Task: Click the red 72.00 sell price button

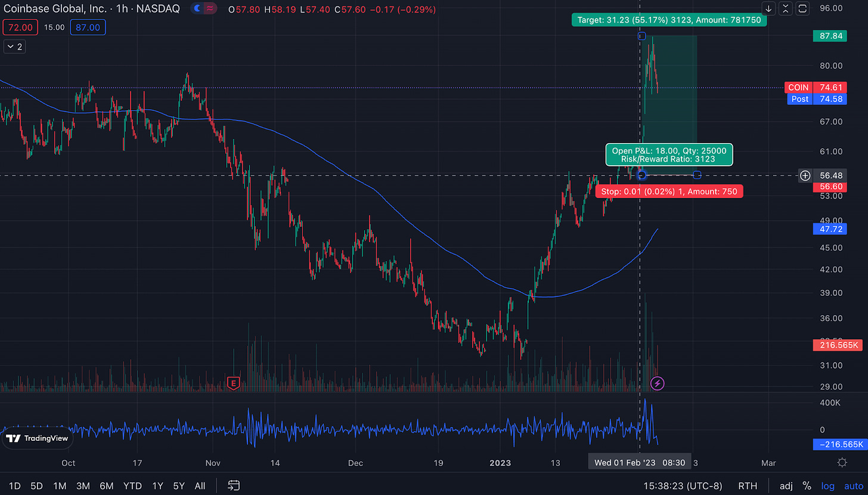Action: pyautogui.click(x=21, y=27)
